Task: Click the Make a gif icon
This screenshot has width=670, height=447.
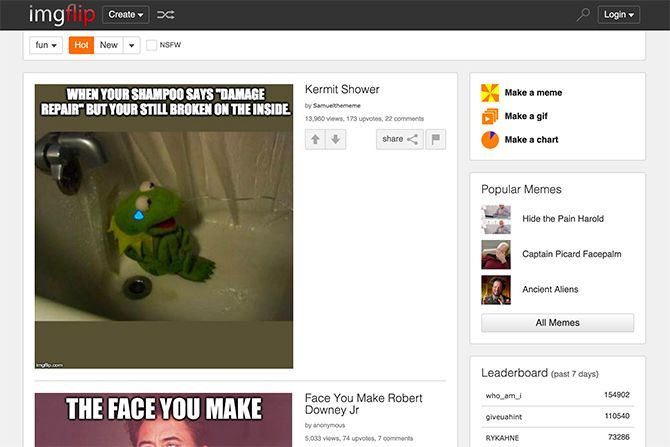Action: [490, 116]
